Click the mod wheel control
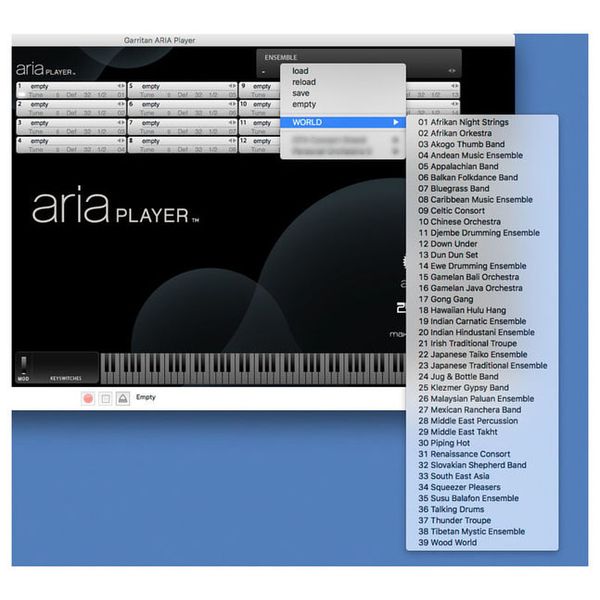The image size is (600, 600). click(x=24, y=365)
